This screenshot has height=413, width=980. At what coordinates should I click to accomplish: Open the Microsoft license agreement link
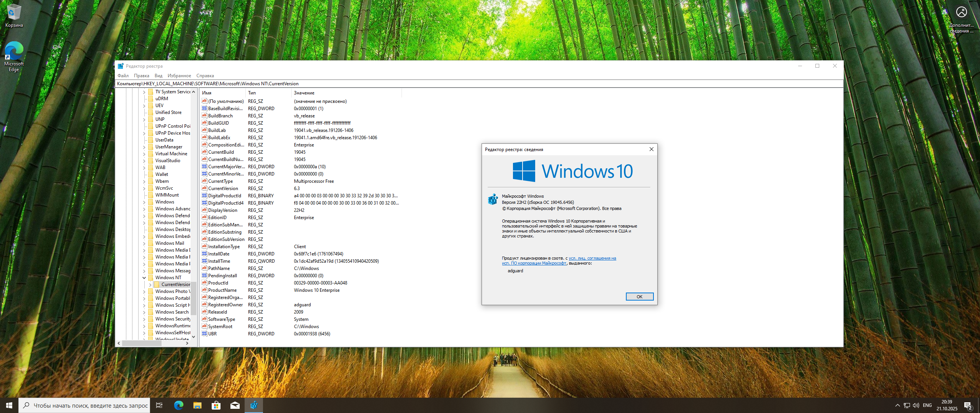(x=592, y=258)
